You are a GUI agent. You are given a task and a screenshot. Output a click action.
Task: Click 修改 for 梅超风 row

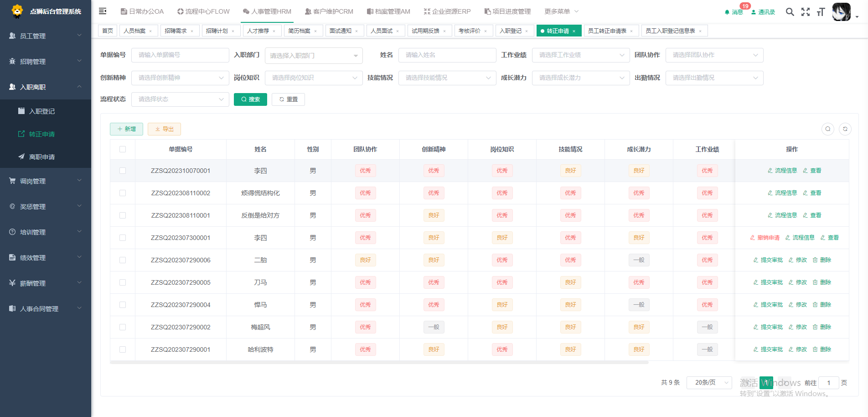click(x=798, y=327)
